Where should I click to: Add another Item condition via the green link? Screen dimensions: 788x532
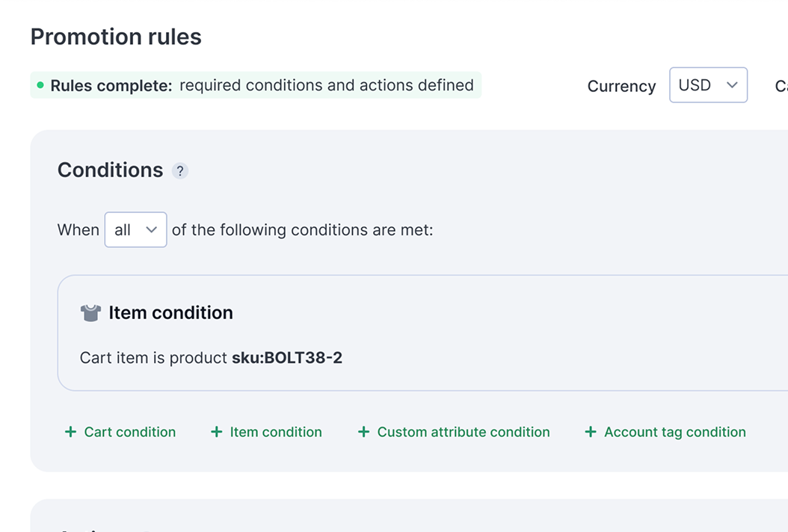coord(275,432)
